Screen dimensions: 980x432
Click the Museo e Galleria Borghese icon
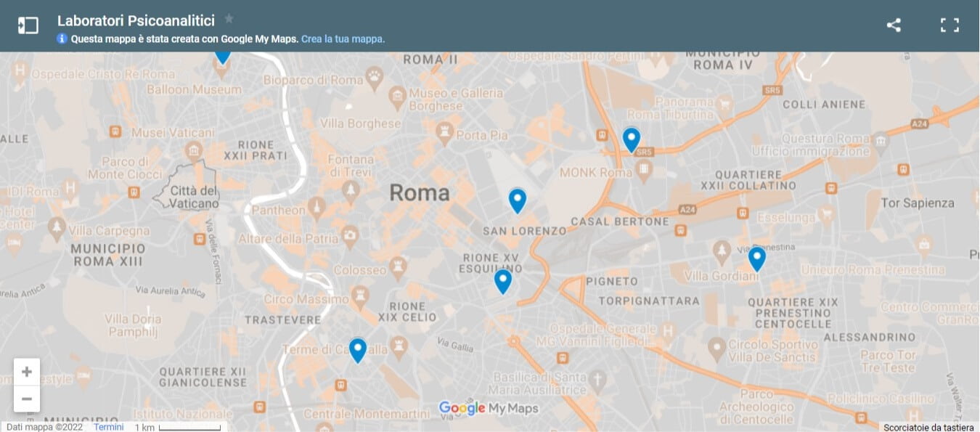396,96
